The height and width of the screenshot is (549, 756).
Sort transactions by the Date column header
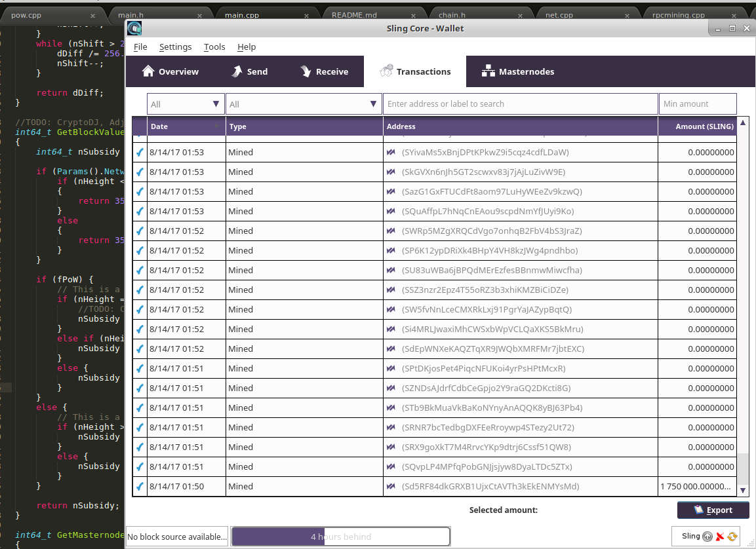pyautogui.click(x=186, y=126)
